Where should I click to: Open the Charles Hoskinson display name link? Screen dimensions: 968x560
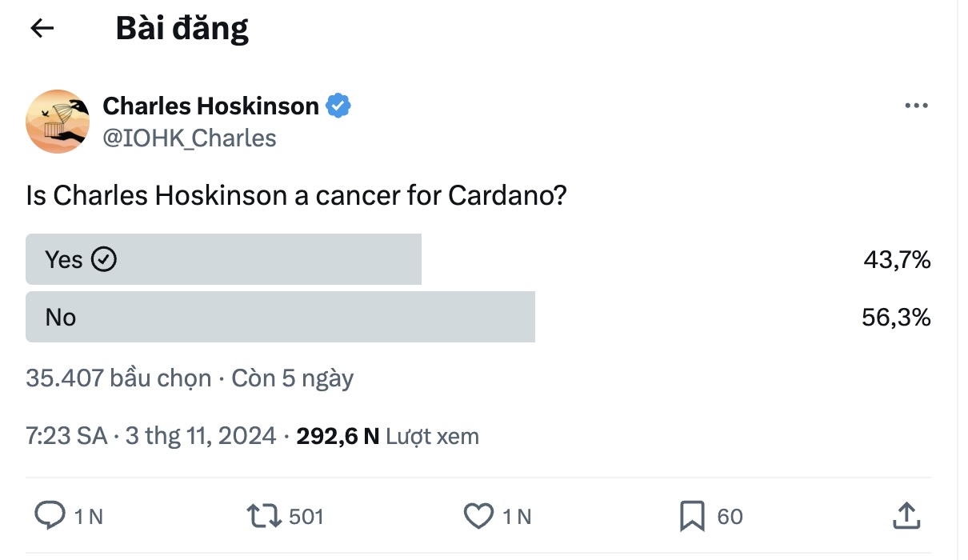[210, 106]
